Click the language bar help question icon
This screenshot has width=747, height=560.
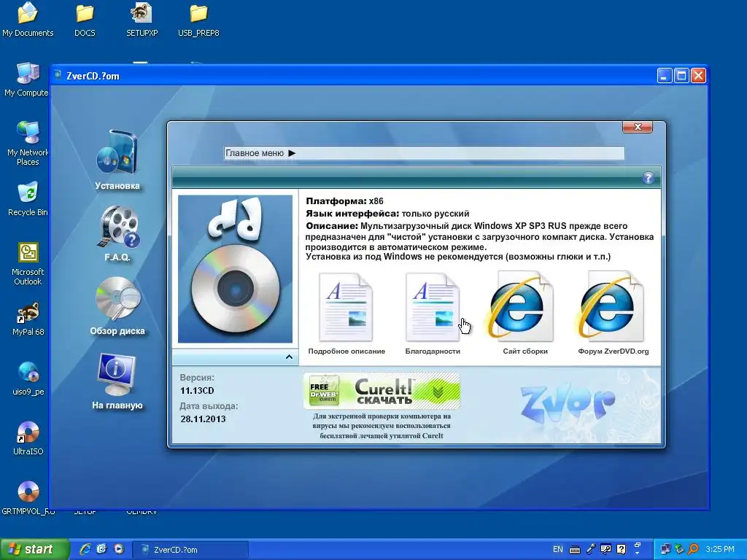click(622, 549)
